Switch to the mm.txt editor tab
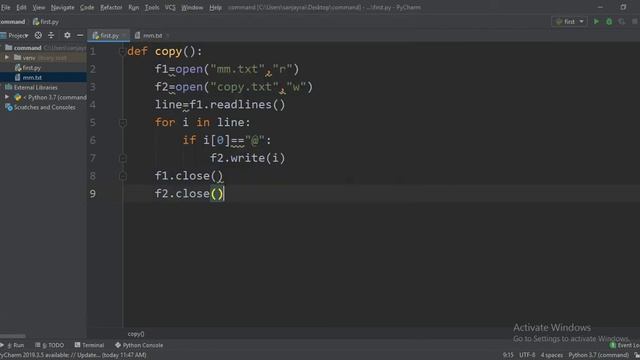The width and height of the screenshot is (640, 360). pyautogui.click(x=152, y=36)
